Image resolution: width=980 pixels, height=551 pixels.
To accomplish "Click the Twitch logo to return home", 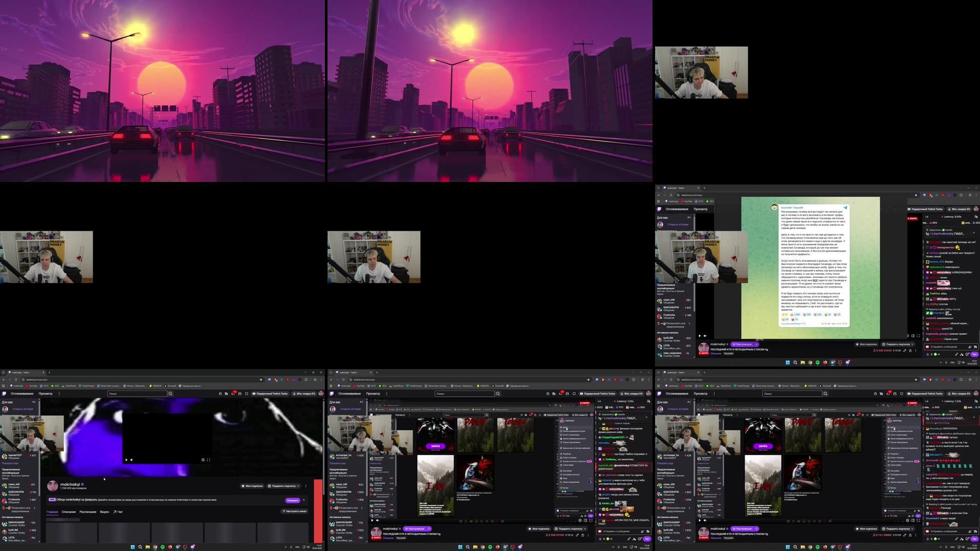I will [x=5, y=394].
